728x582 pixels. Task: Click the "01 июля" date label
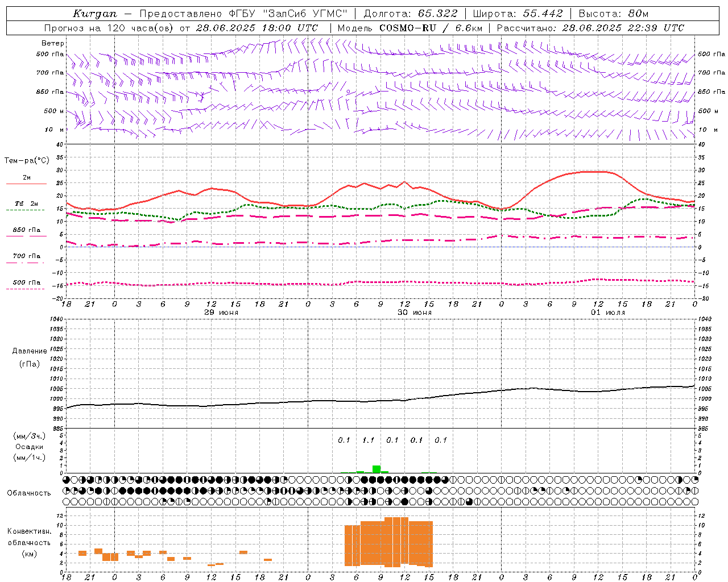tap(608, 313)
